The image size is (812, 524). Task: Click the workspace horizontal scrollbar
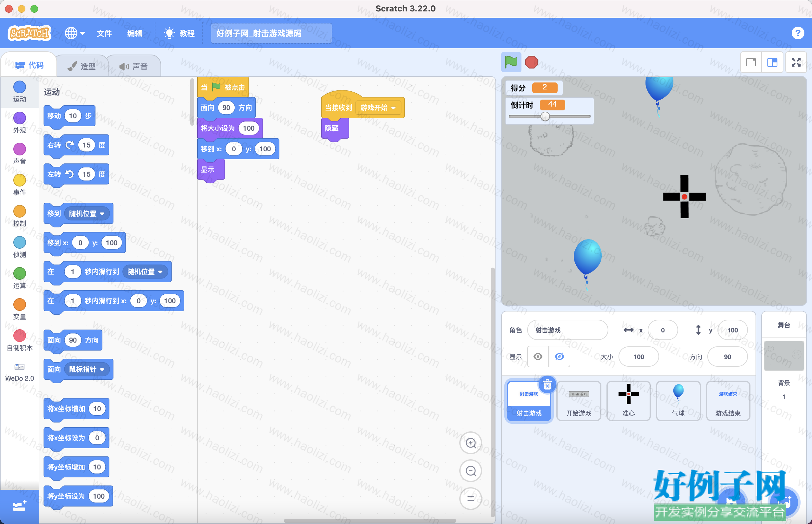click(x=370, y=521)
